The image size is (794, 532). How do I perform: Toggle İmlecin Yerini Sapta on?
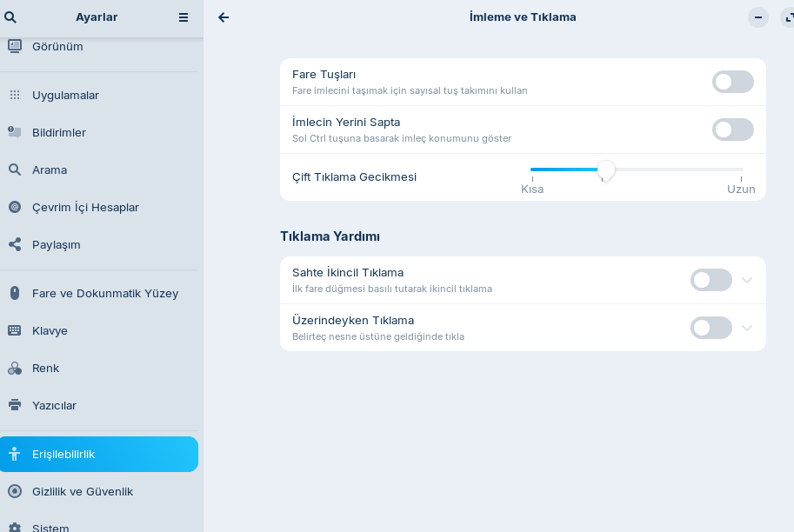pyautogui.click(x=732, y=130)
